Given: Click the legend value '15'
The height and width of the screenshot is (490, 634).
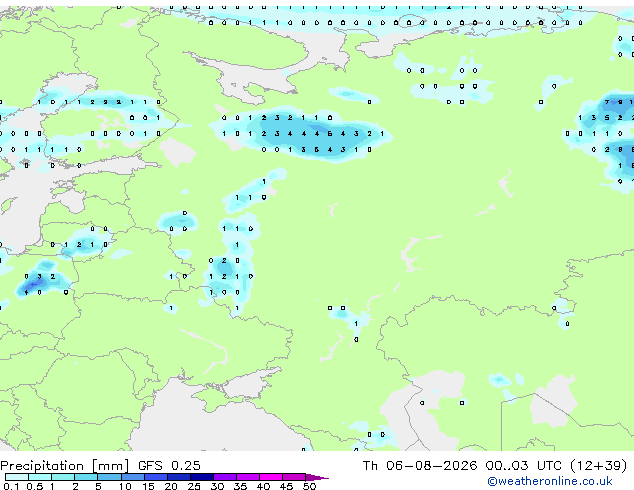Looking at the screenshot, I should point(148,486).
